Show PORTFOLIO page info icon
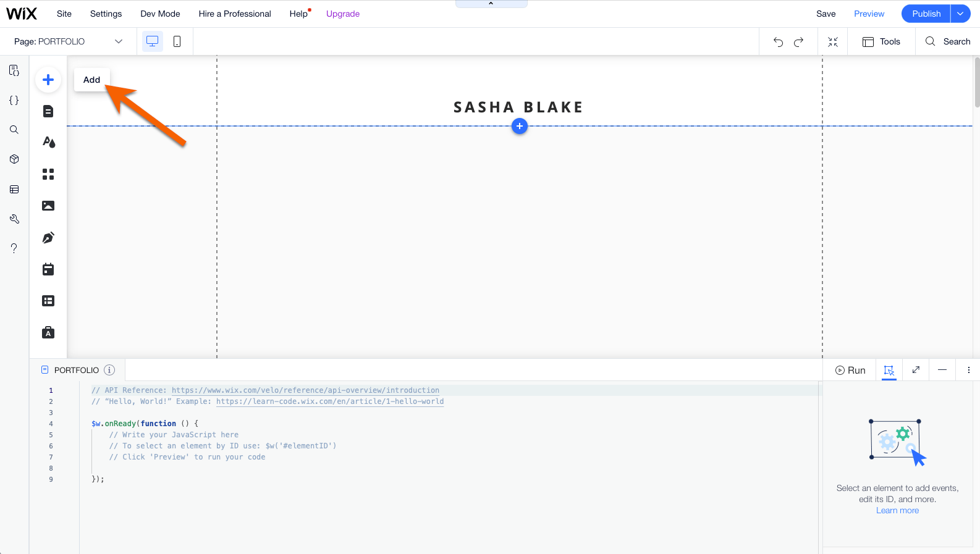The image size is (980, 554). pyautogui.click(x=109, y=370)
